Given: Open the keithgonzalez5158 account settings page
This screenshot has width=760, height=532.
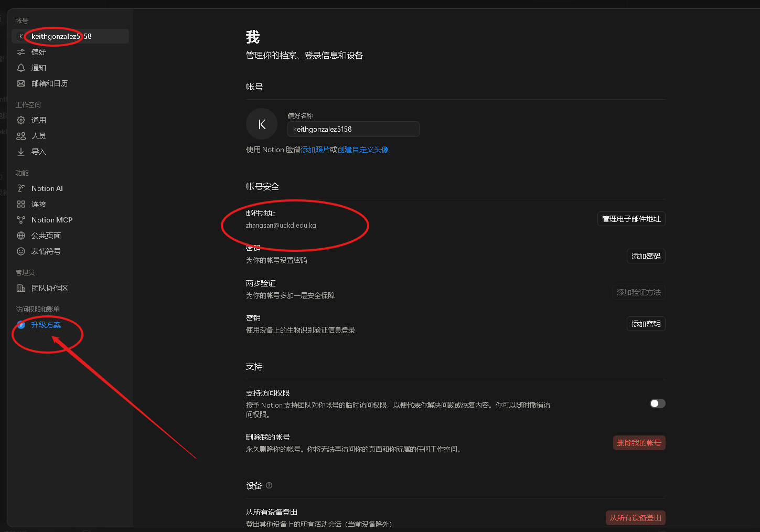Looking at the screenshot, I should pos(70,36).
